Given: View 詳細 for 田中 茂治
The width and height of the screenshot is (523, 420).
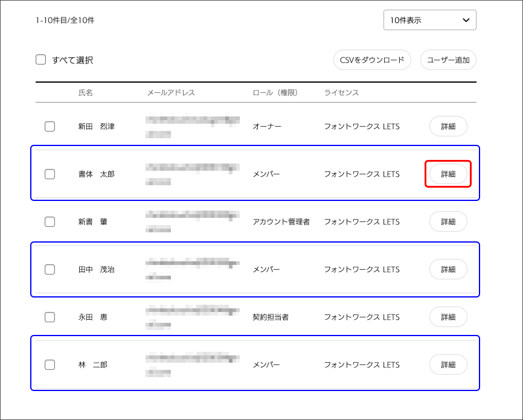Looking at the screenshot, I should [448, 269].
